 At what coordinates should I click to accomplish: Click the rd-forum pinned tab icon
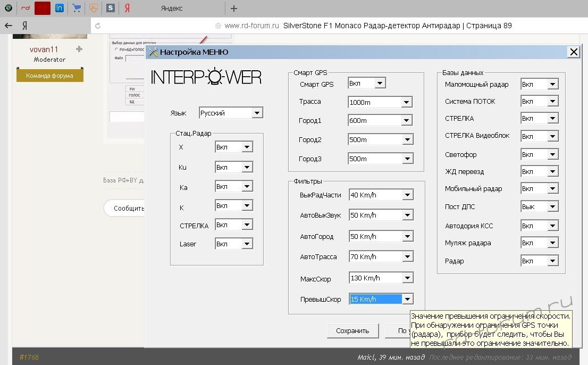click(26, 8)
